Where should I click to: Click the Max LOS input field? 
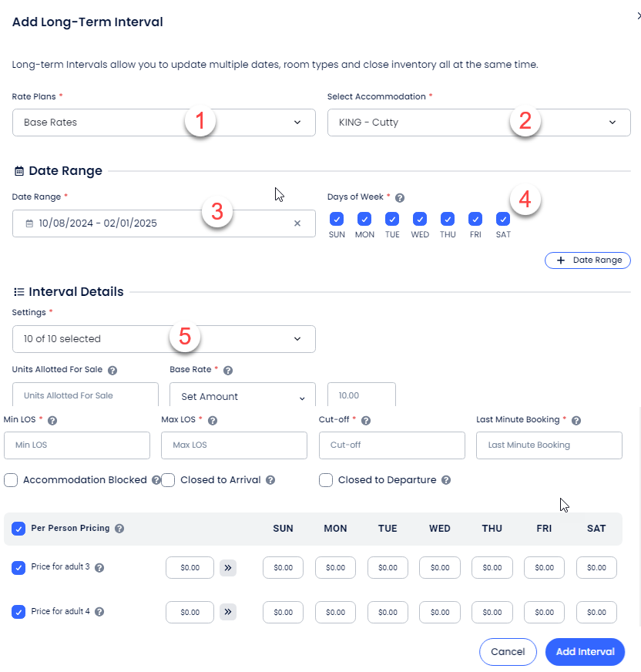[233, 445]
